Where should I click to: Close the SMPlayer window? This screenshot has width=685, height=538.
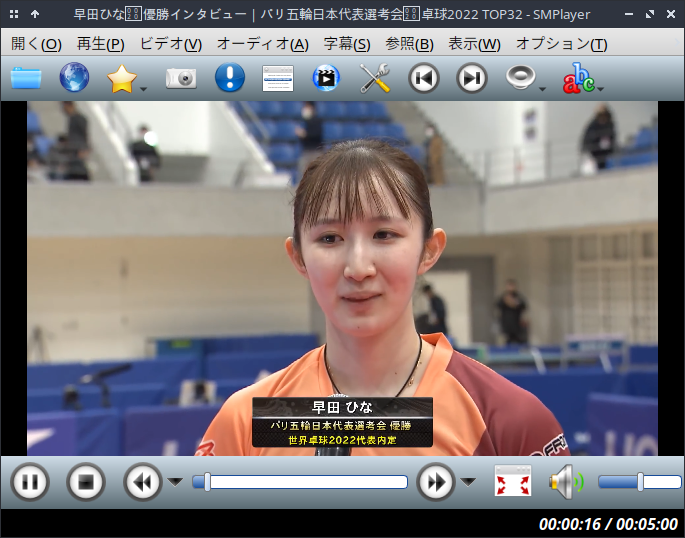[671, 14]
